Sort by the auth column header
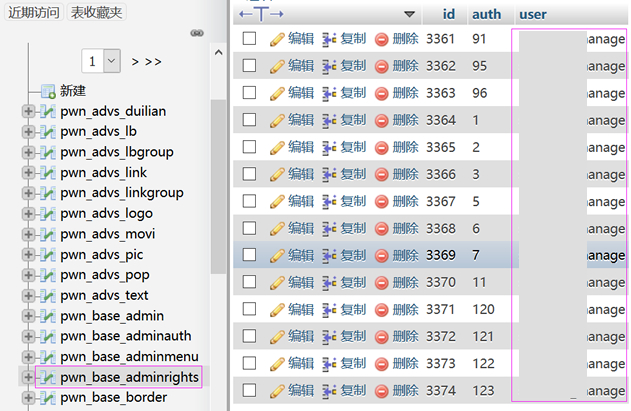 [x=487, y=14]
